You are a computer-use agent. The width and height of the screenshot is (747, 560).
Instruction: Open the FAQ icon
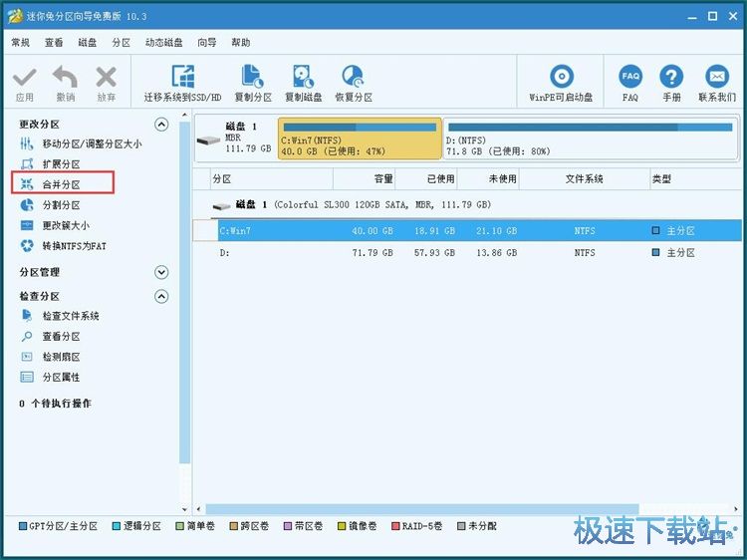click(x=630, y=77)
